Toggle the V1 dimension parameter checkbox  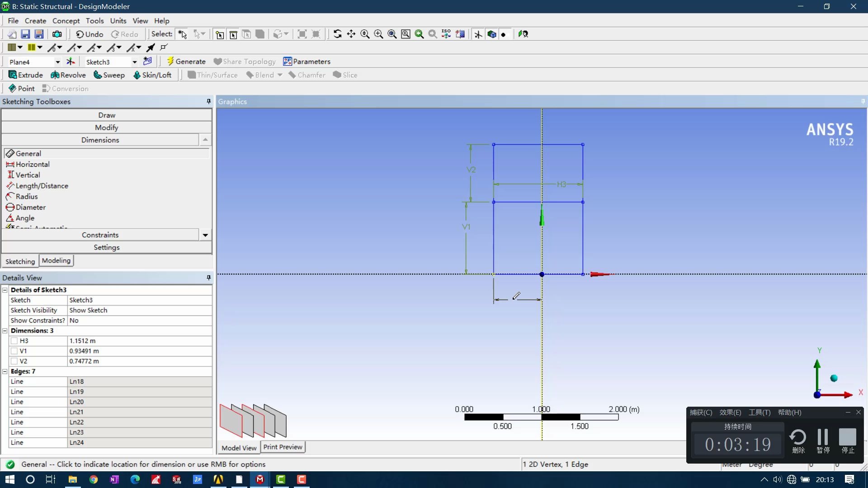pyautogui.click(x=14, y=351)
